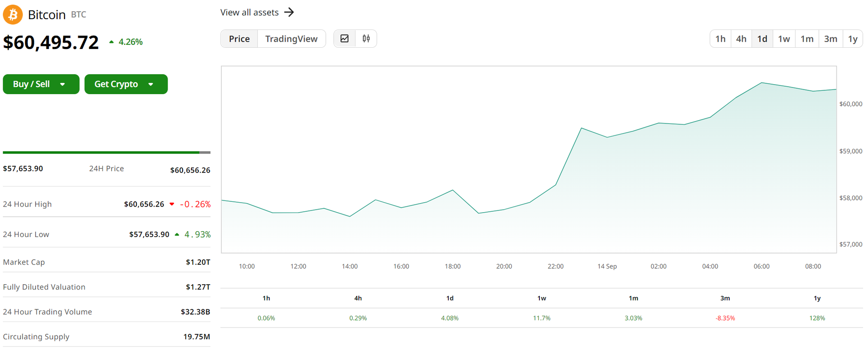Switch to the TradingView tab

[291, 39]
